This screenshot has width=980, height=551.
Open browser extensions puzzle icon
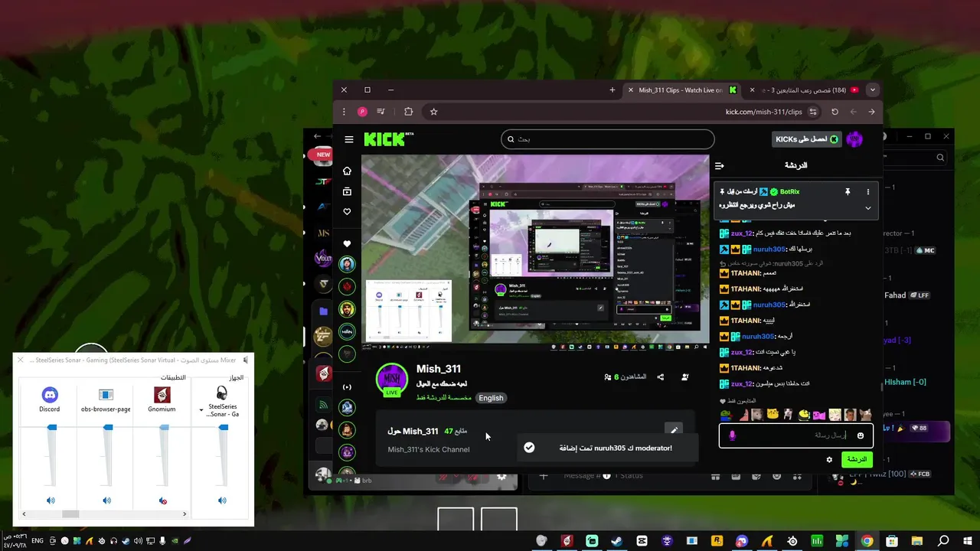click(408, 112)
